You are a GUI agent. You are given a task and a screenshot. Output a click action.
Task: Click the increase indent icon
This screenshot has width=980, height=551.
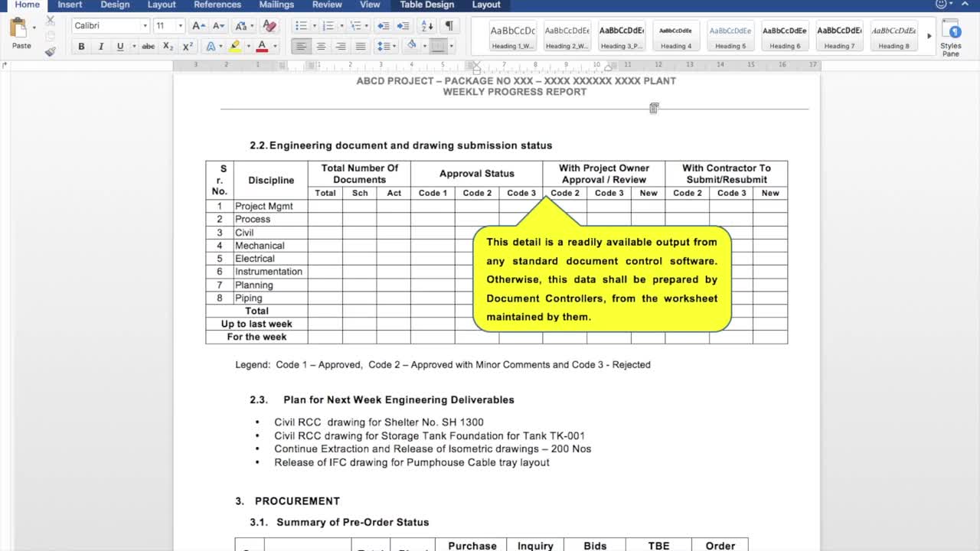click(x=405, y=26)
